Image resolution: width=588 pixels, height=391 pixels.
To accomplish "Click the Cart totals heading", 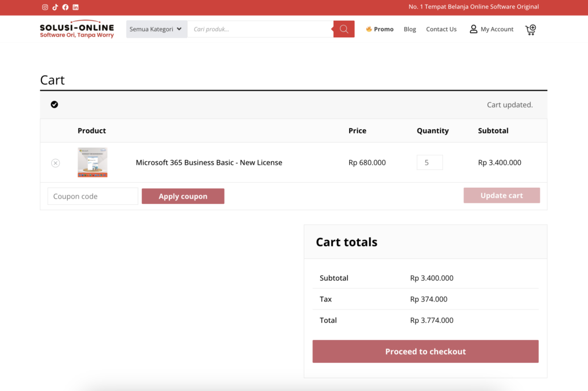I will coord(346,242).
